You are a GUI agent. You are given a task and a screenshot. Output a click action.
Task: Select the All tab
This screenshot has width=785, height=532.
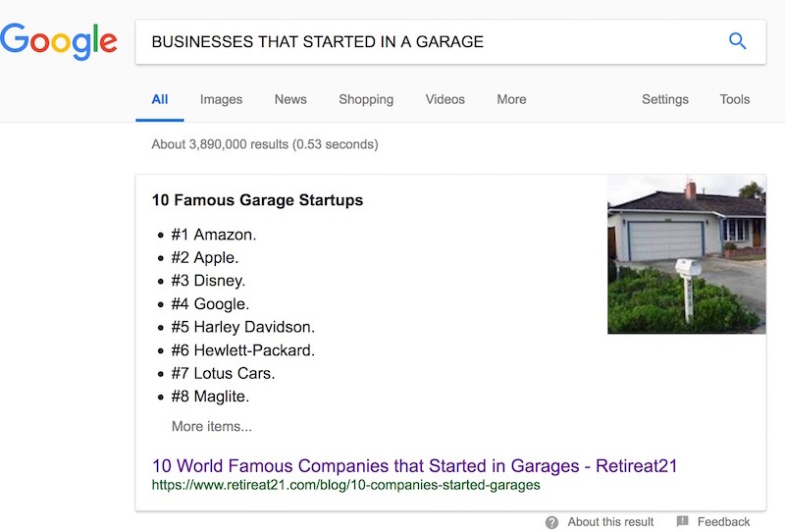[x=160, y=99]
